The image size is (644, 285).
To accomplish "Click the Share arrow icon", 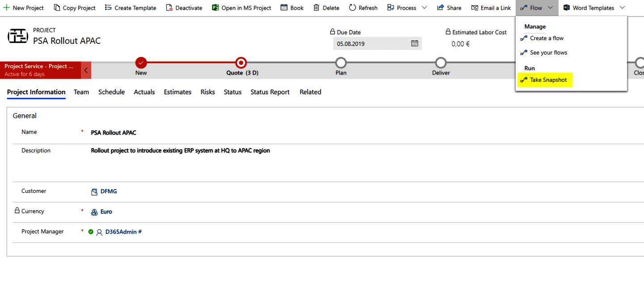I will [x=441, y=8].
